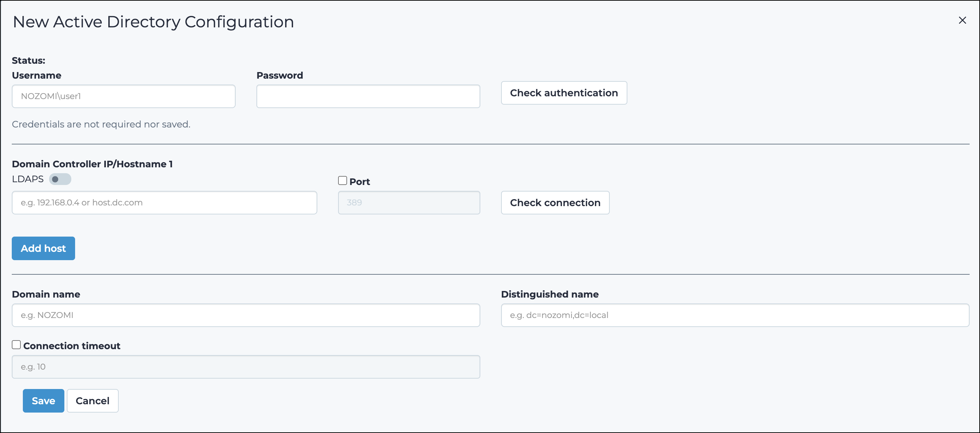
Task: Click the Check connection button
Action: tap(555, 203)
